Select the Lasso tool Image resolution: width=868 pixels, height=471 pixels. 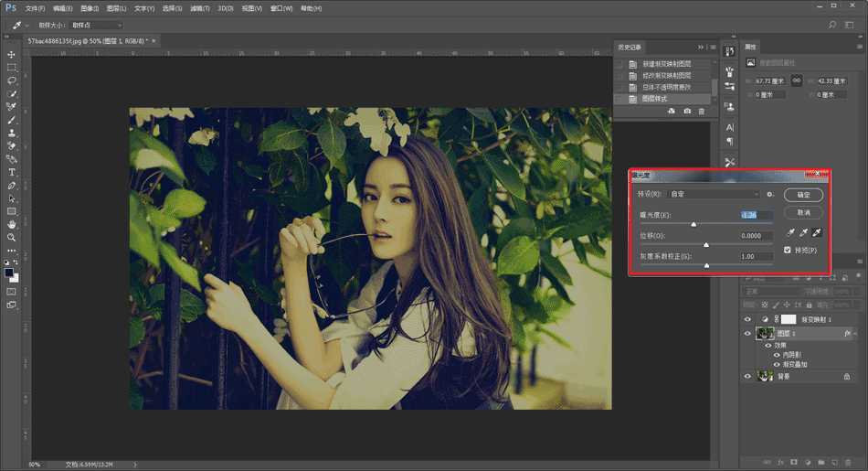[x=12, y=80]
